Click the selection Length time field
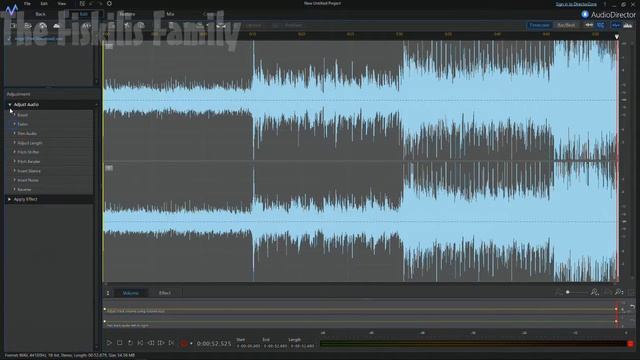640x360 pixels. (x=302, y=346)
